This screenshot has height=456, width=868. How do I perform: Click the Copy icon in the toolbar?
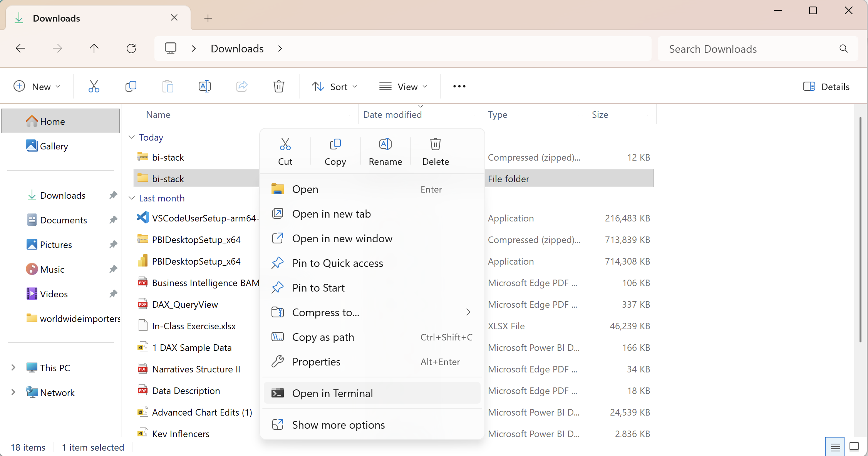pos(131,86)
